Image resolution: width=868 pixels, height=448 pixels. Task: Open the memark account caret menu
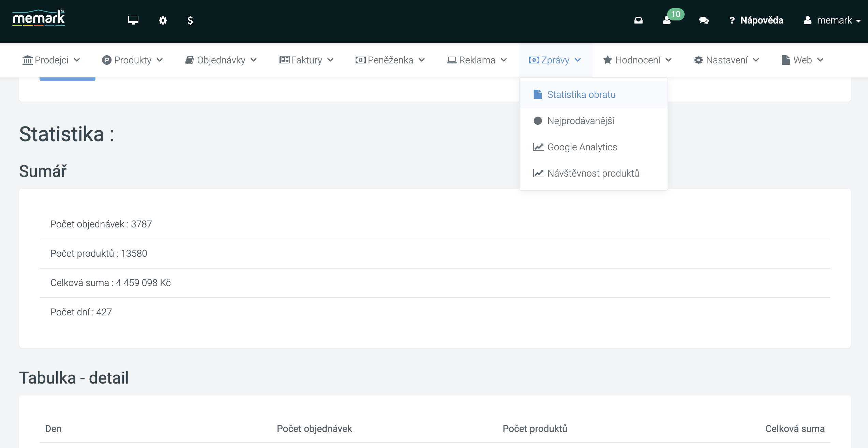pos(858,21)
